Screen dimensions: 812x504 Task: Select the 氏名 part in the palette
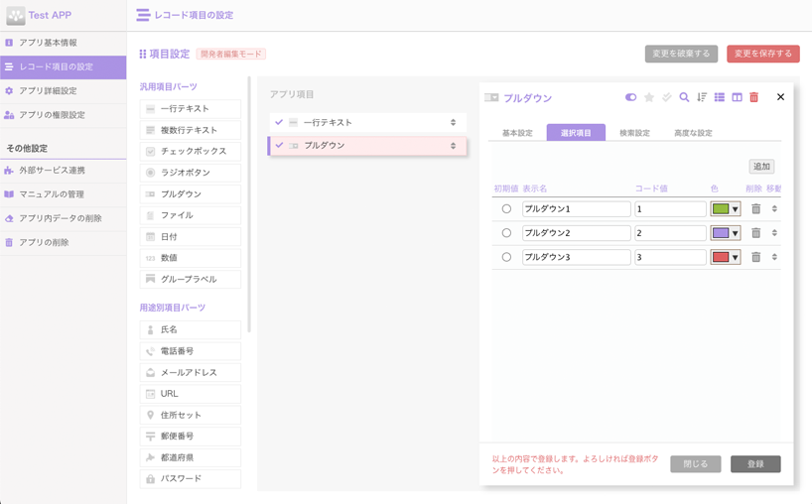coord(190,329)
